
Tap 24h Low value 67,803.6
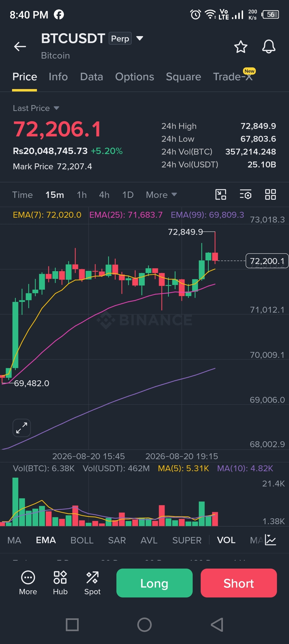click(258, 139)
